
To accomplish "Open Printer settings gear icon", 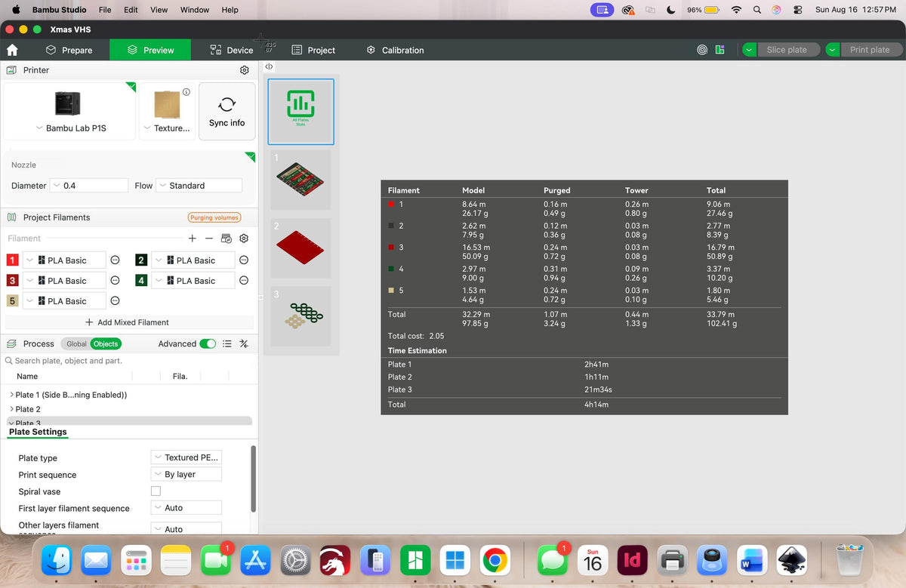I will click(244, 70).
